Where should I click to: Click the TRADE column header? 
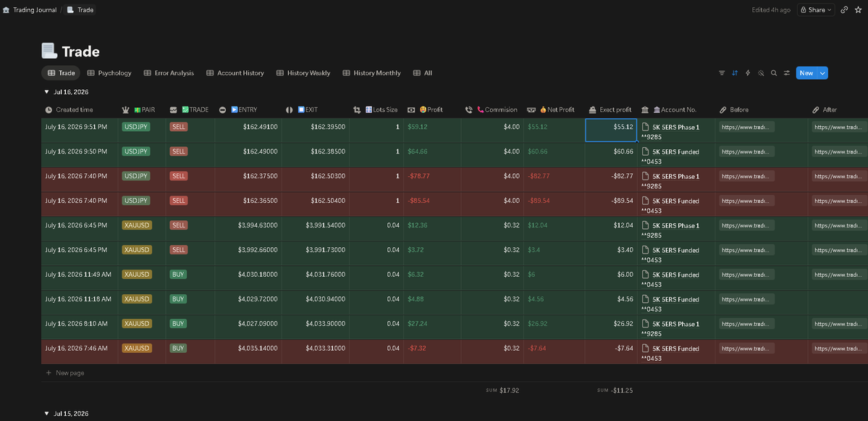pyautogui.click(x=190, y=109)
